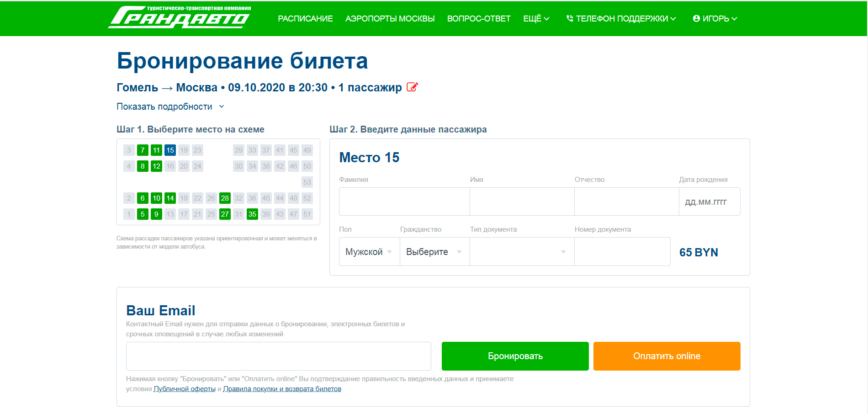Open the 'ЕЩЁ' menu
Screen dimensions: 868x414
click(x=536, y=19)
